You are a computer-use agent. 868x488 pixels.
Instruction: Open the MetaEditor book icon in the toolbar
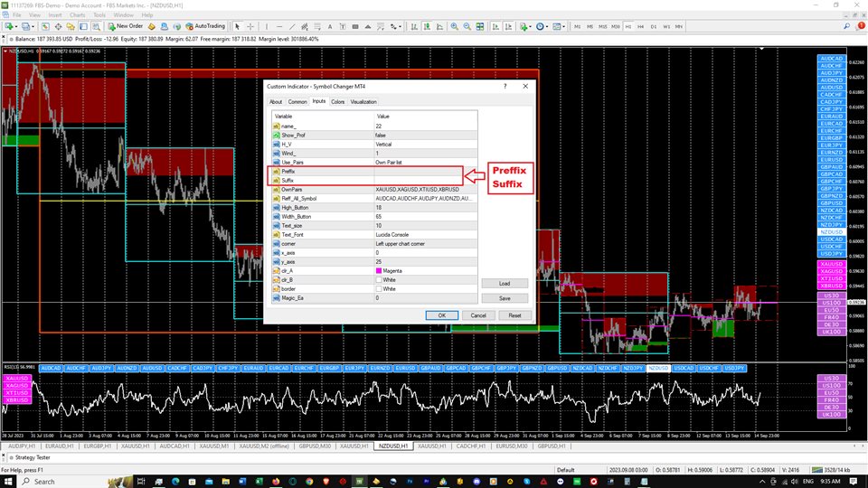click(x=151, y=26)
